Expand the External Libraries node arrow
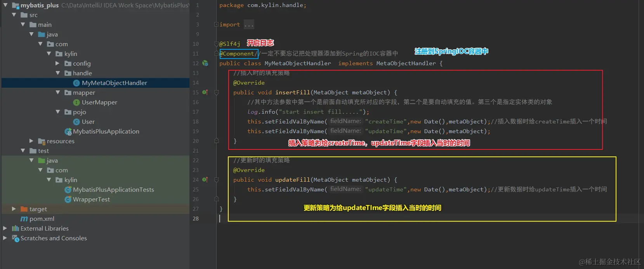644x269 pixels. tap(5, 228)
